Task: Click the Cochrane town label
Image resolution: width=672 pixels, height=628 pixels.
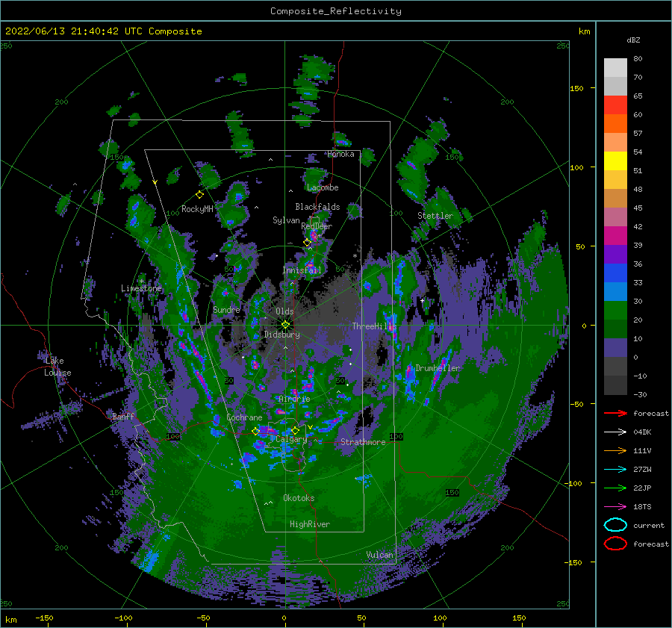Action: pyautogui.click(x=244, y=417)
